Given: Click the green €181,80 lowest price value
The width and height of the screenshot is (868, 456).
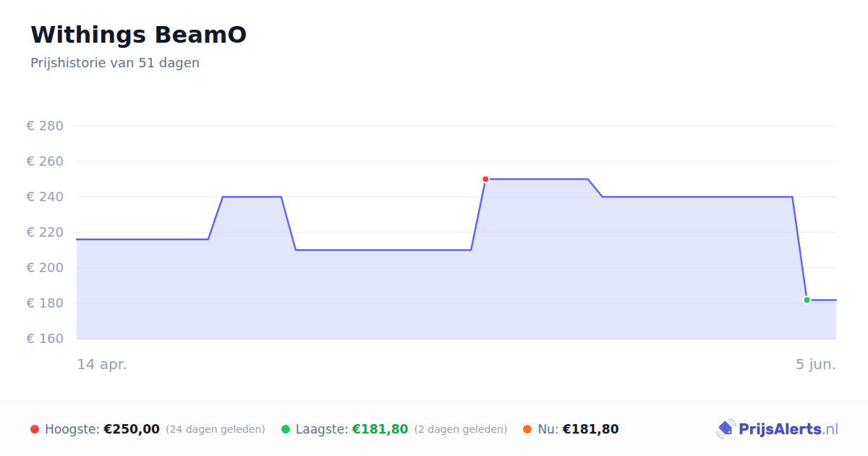Looking at the screenshot, I should tap(380, 429).
